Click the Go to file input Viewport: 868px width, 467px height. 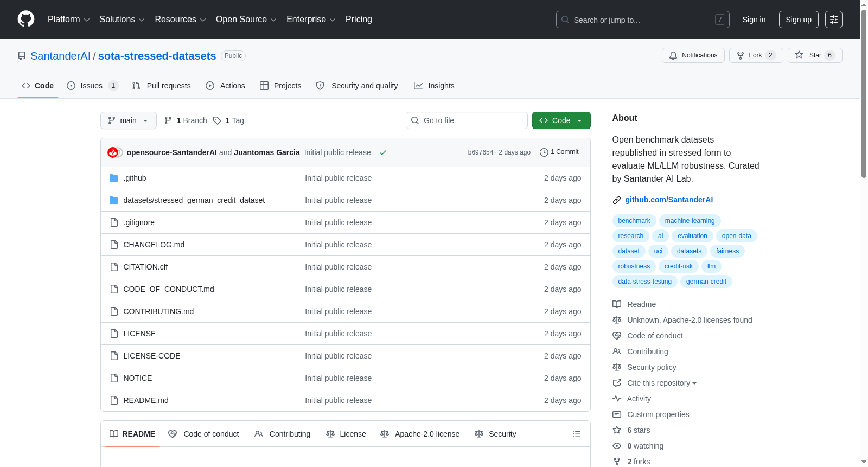(x=467, y=120)
